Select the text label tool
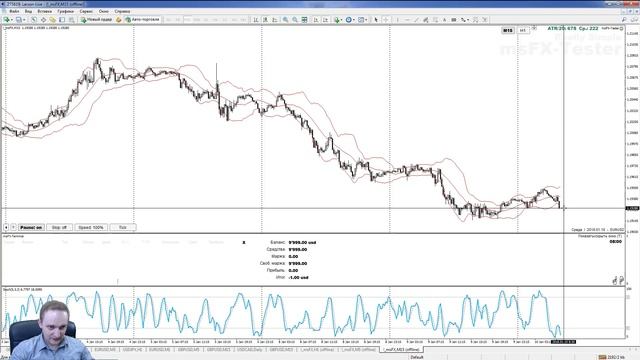Viewport: 640px width, 360px height. pos(453,20)
